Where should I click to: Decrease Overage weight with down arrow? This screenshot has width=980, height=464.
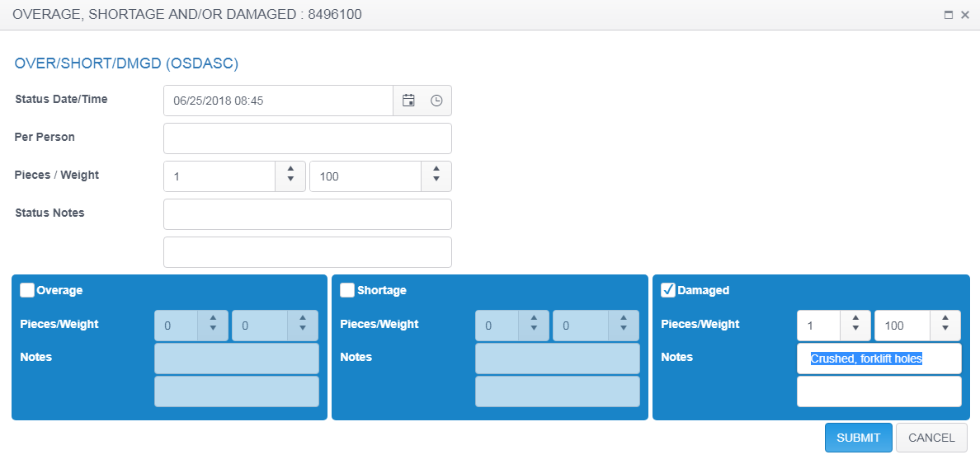click(303, 329)
